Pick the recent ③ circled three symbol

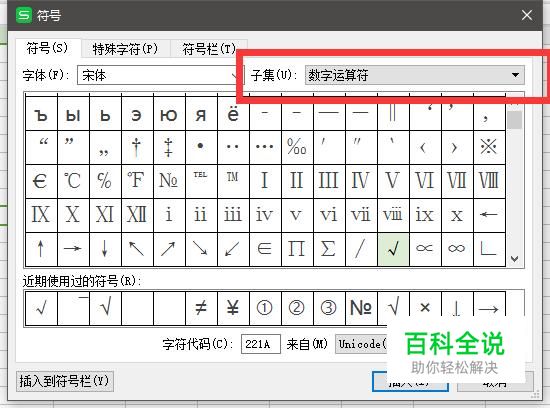(329, 308)
